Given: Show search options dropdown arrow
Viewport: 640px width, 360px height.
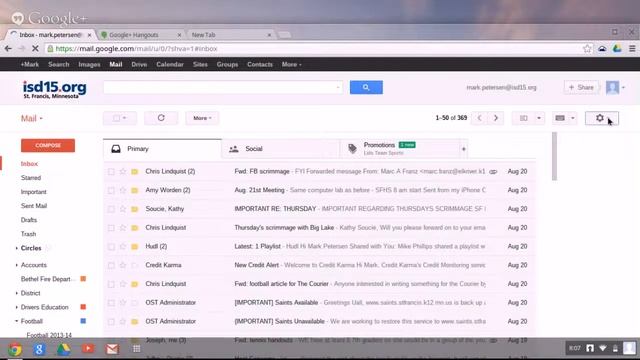Looking at the screenshot, I should [x=338, y=87].
